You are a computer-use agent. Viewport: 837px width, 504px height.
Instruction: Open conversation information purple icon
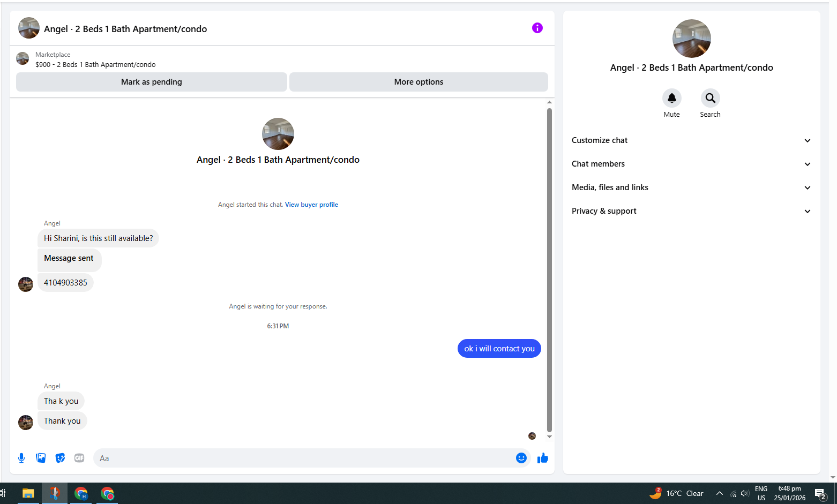tap(537, 28)
